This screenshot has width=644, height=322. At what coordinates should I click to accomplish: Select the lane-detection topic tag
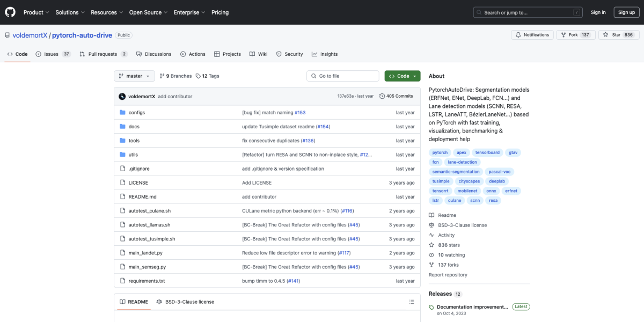tap(462, 162)
